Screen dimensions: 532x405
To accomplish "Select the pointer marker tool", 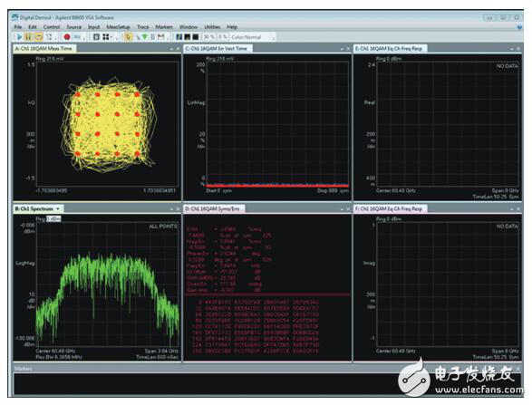I will 128,37.
